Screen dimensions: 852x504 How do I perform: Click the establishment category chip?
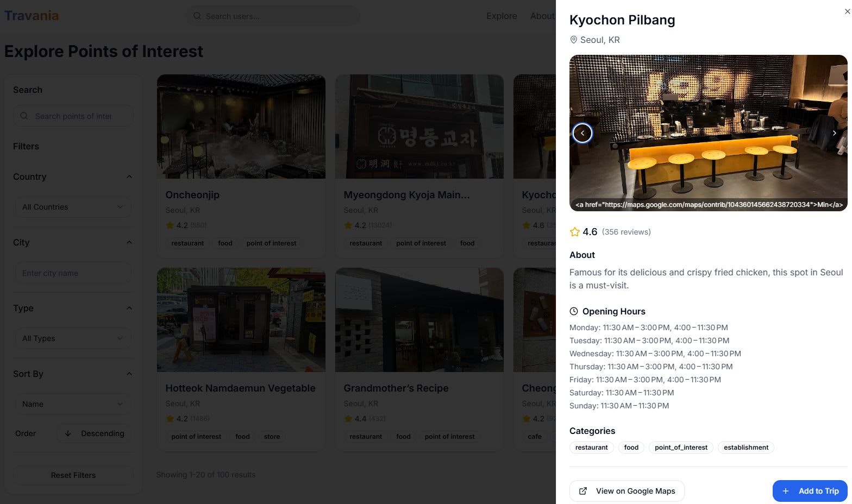746,448
